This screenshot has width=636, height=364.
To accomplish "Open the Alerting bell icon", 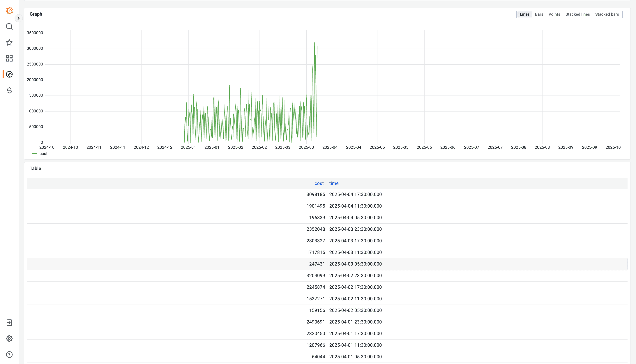I will pyautogui.click(x=9, y=90).
